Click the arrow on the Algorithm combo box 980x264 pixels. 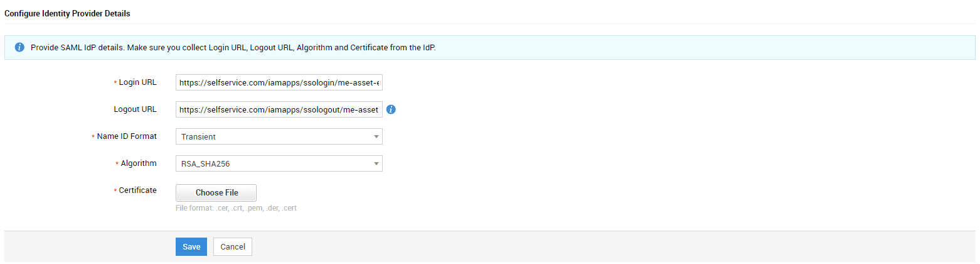tap(376, 163)
